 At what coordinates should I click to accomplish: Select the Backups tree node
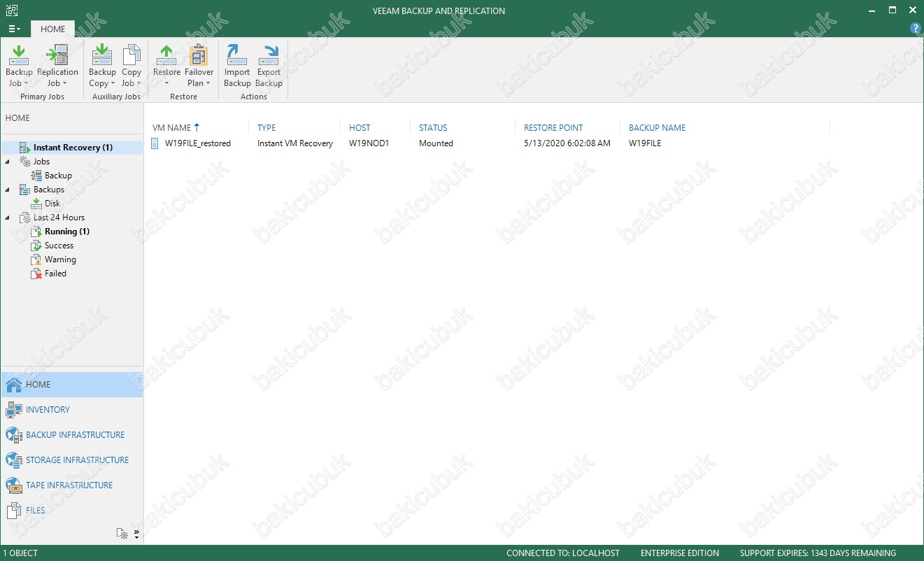click(48, 190)
